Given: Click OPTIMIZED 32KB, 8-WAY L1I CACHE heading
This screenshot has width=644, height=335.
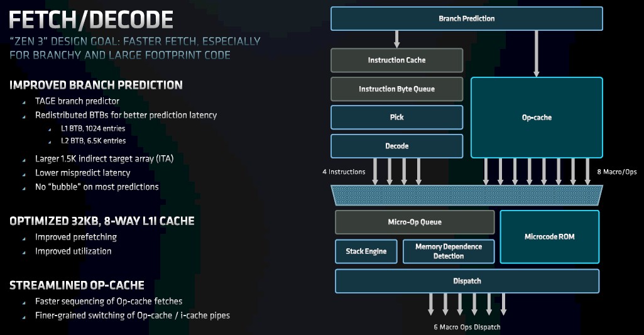Looking at the screenshot, I should pyautogui.click(x=102, y=221).
